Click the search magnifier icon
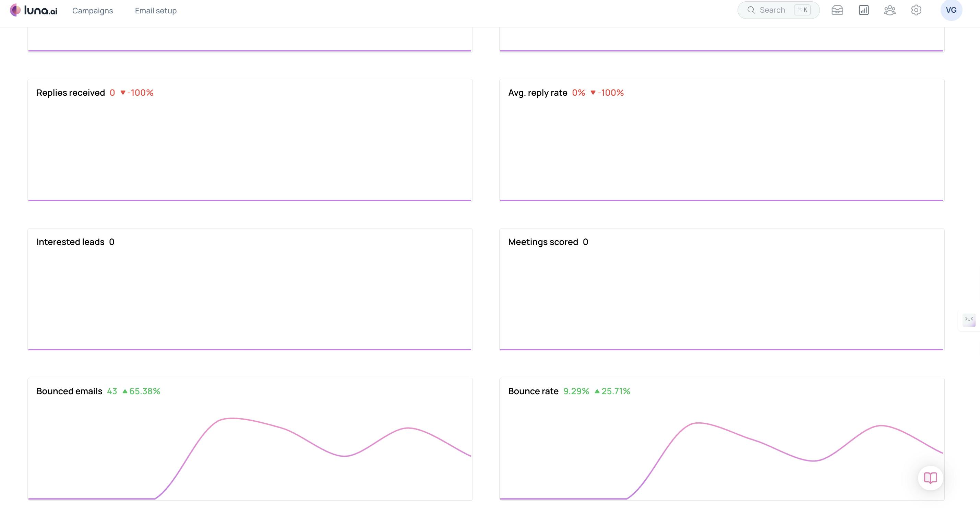 tap(751, 10)
